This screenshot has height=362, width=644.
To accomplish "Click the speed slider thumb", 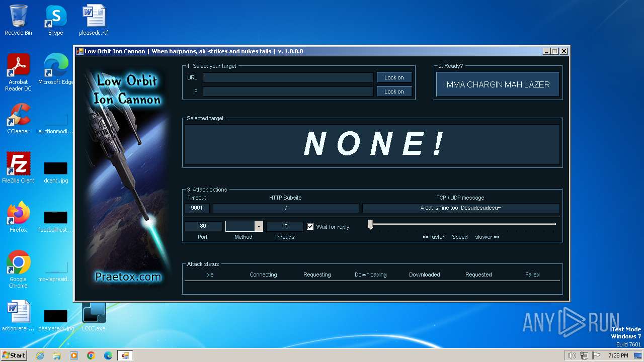I will pyautogui.click(x=370, y=225).
